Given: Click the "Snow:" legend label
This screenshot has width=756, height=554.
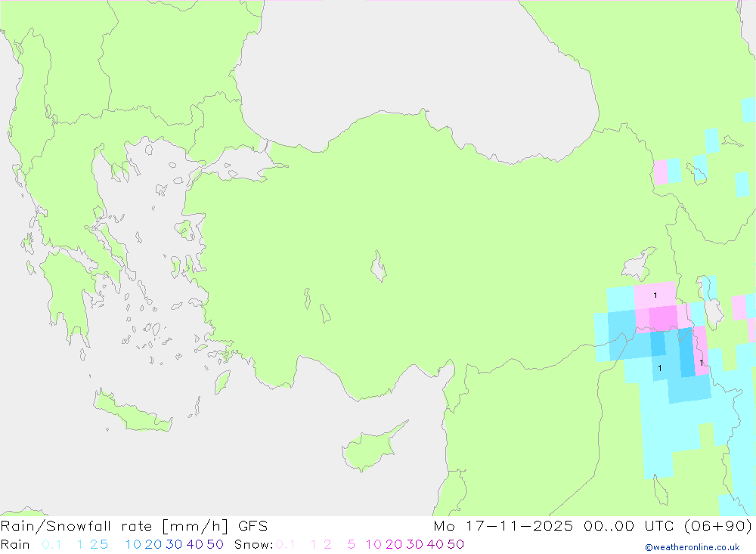Looking at the screenshot, I should (x=254, y=544).
